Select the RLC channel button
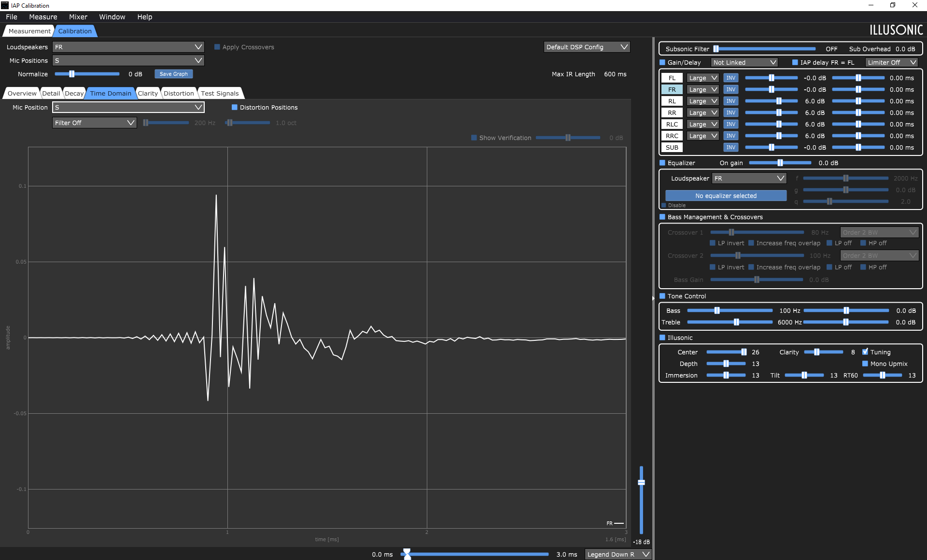This screenshot has height=560, width=927. pos(672,124)
